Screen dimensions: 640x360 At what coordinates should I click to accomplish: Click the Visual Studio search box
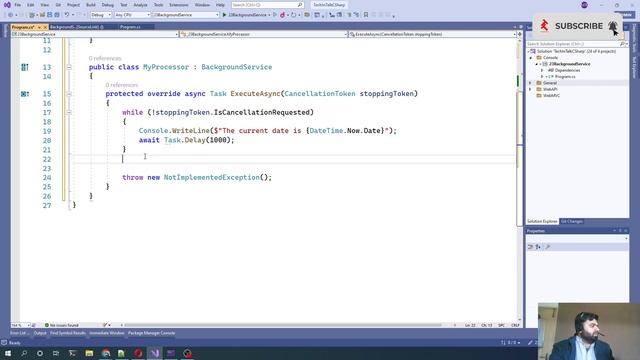coord(267,5)
